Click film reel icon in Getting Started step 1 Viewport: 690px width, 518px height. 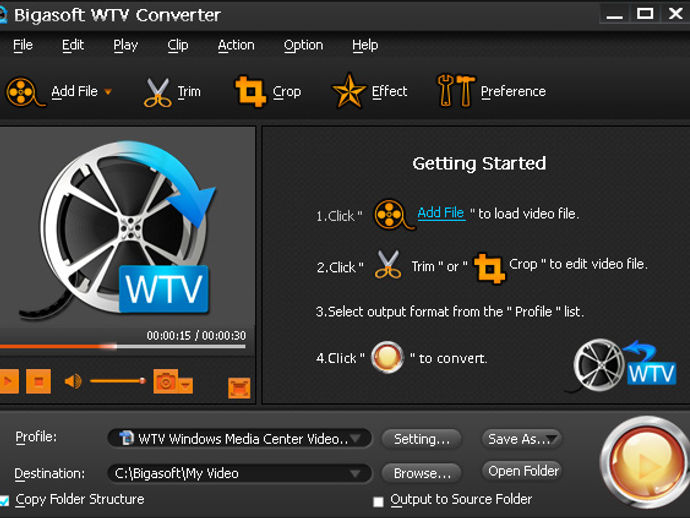click(393, 215)
